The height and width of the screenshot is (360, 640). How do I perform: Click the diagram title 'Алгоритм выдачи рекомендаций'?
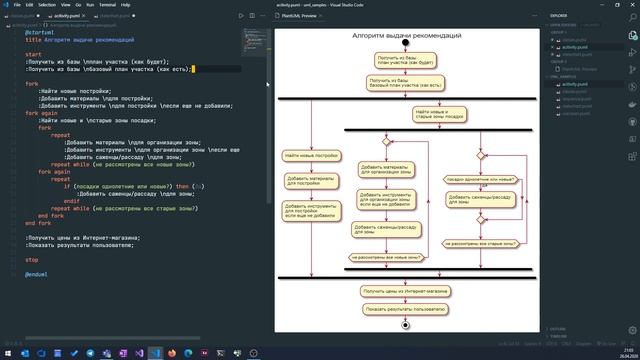pos(407,36)
